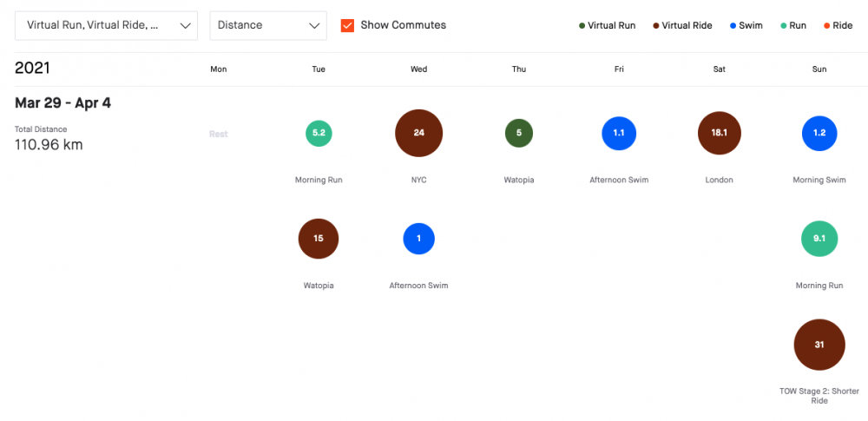The image size is (868, 421).
Task: Open the 24 km NYC virtual ride bubble
Action: pyautogui.click(x=418, y=134)
